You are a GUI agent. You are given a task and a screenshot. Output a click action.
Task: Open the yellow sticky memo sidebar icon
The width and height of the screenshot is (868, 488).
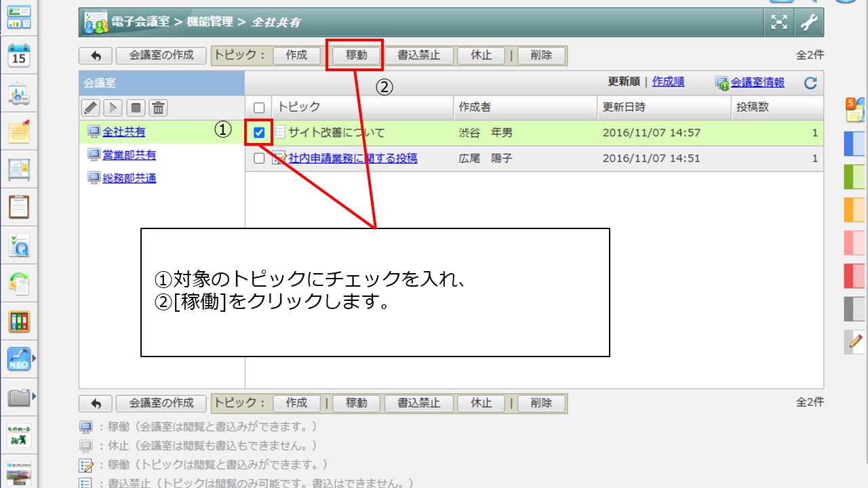(x=19, y=131)
